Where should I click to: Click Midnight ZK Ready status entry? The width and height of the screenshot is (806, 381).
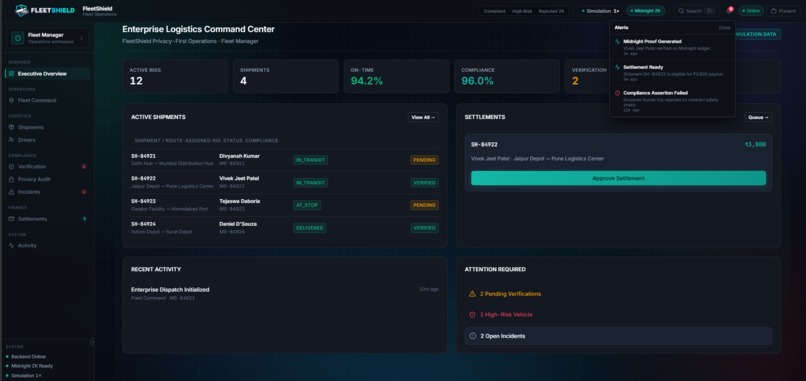[29, 366]
